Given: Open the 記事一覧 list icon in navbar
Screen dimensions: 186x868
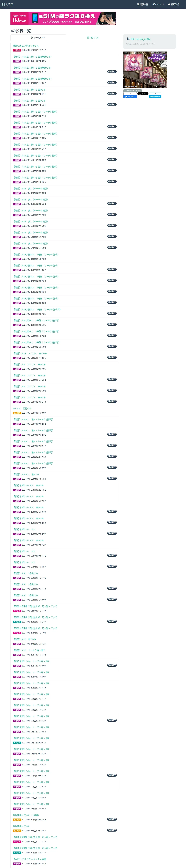Looking at the screenshot, I should 138,4.
